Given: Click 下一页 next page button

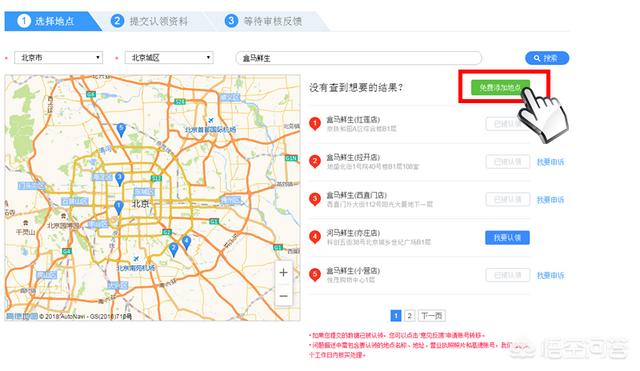Looking at the screenshot, I should coord(431,315).
